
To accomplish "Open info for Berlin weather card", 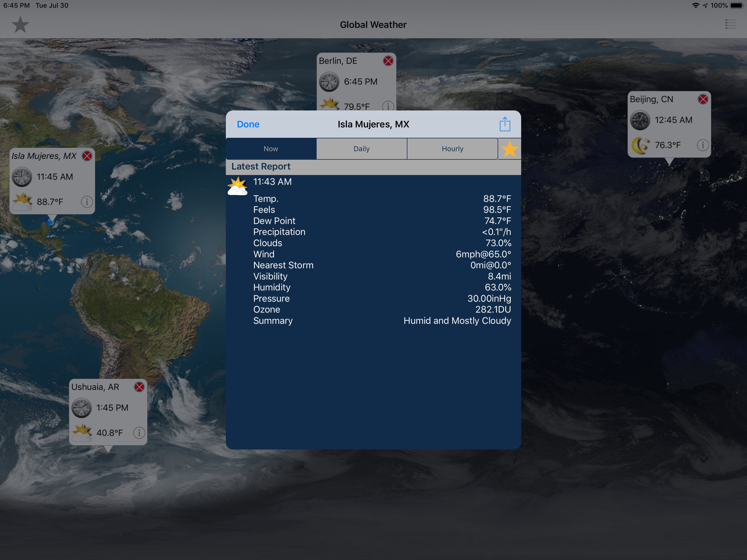I will coord(388,106).
